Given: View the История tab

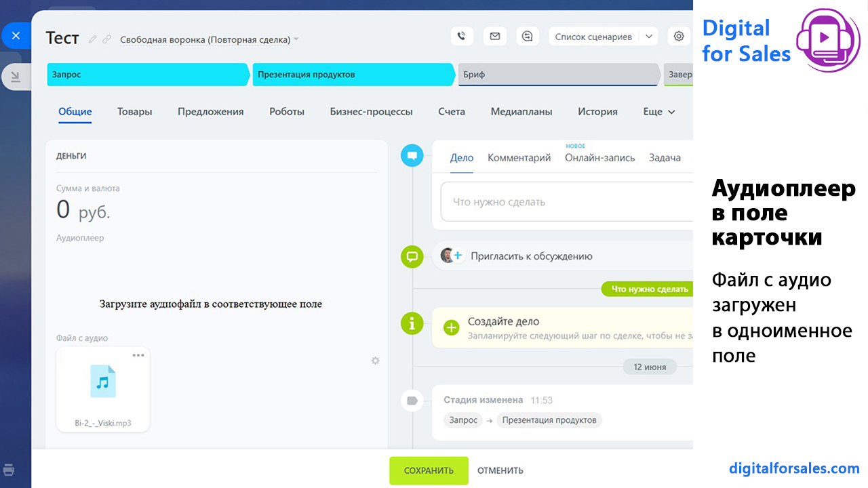Looking at the screenshot, I should pos(597,112).
